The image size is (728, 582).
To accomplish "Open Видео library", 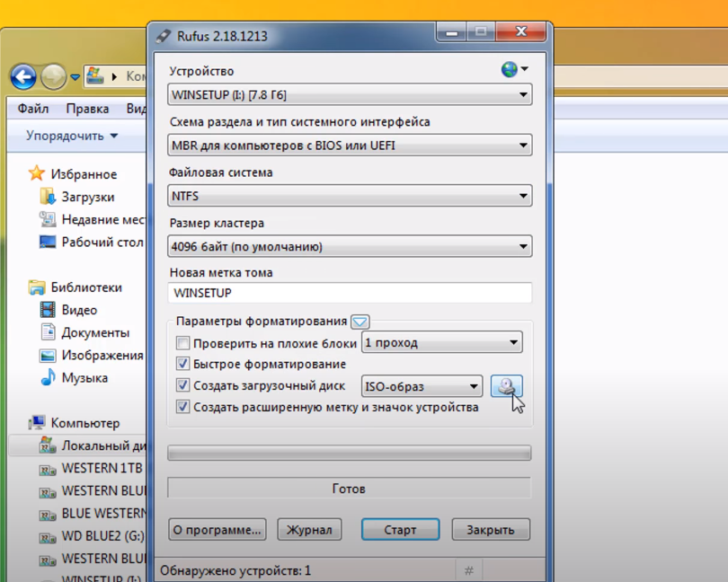I will (x=68, y=310).
